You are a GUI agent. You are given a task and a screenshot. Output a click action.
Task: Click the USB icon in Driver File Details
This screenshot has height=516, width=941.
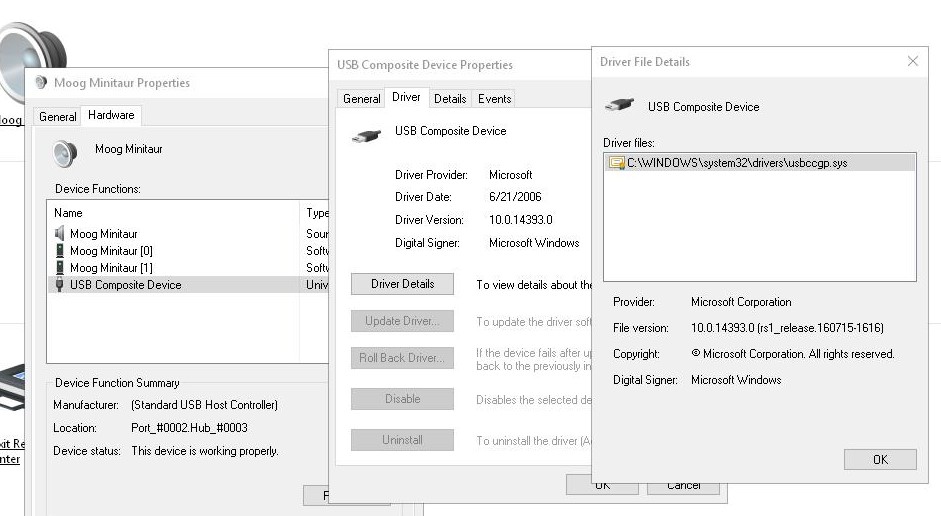pos(619,106)
